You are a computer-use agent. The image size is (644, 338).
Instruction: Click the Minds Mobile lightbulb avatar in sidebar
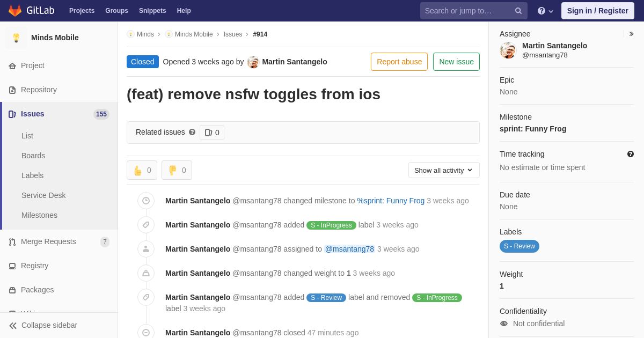(16, 38)
